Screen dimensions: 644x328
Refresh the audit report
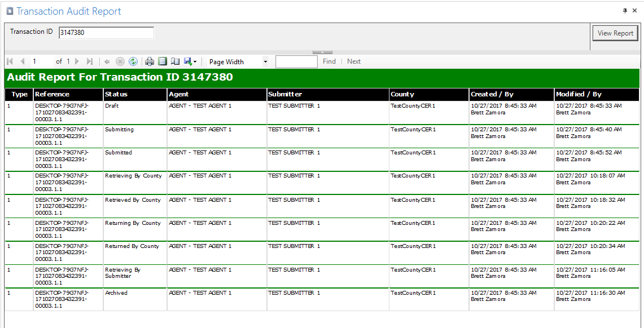pos(133,61)
